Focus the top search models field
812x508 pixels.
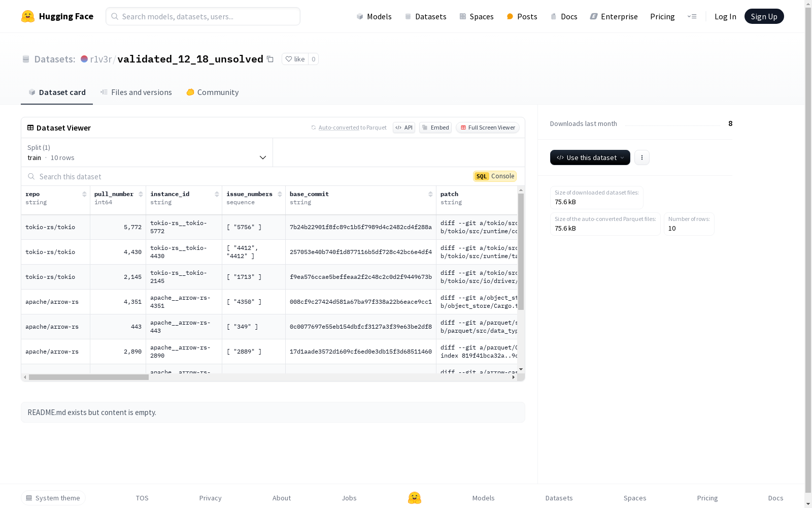pyautogui.click(x=203, y=16)
